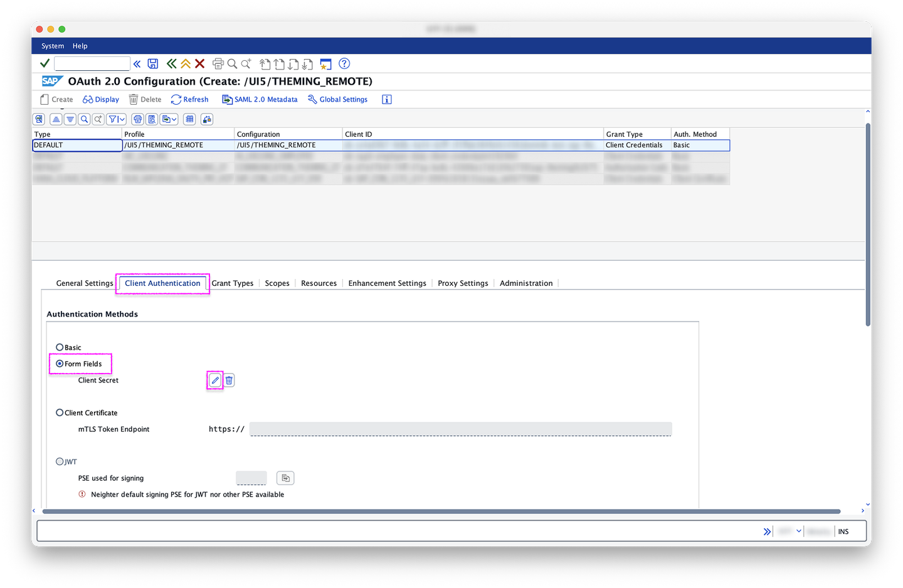Click the Refresh button
The height and width of the screenshot is (588, 903).
(189, 99)
